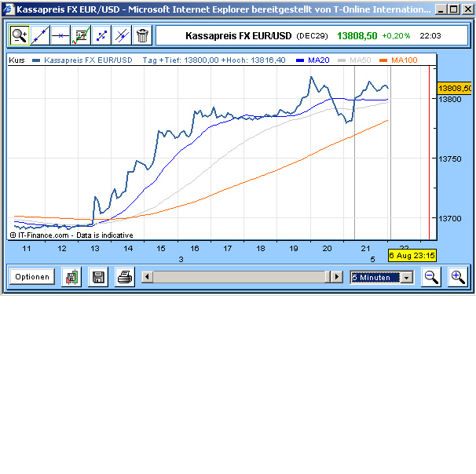476x474 pixels.
Task: Print the chart using printer icon
Action: click(x=125, y=277)
